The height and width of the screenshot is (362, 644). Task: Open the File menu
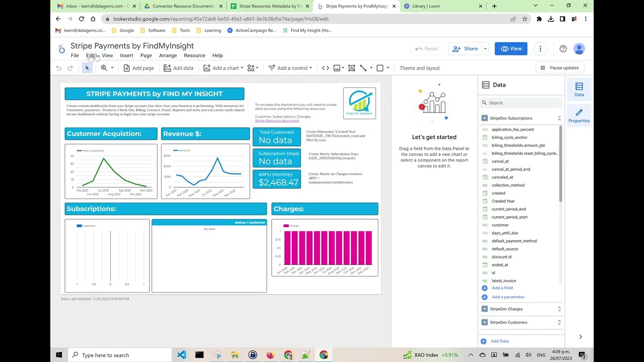point(74,55)
